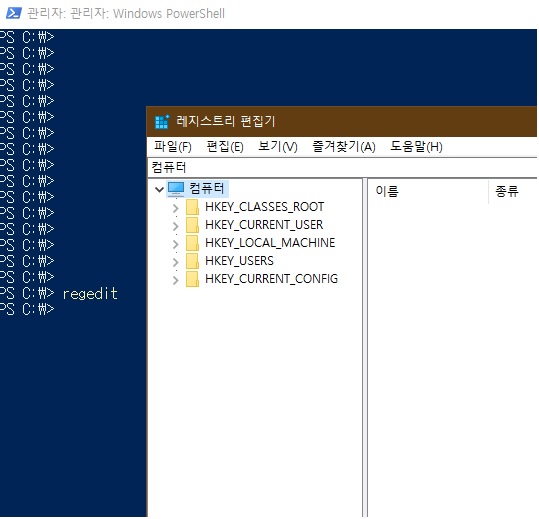Open the 도움말(H) menu
Viewport: 539px width, 519px height.
click(417, 147)
